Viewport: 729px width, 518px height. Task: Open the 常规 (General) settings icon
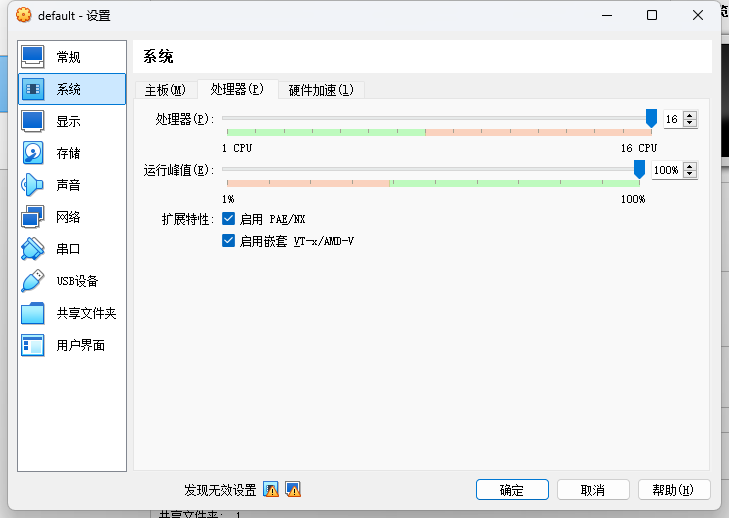pos(33,57)
